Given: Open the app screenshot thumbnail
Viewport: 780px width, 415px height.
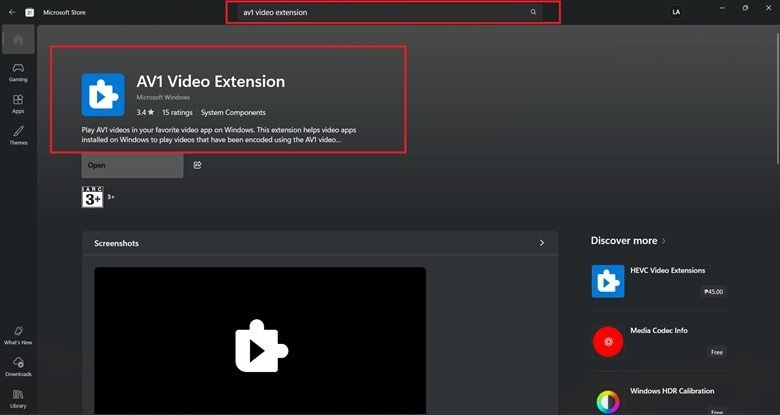Looking at the screenshot, I should [260, 340].
